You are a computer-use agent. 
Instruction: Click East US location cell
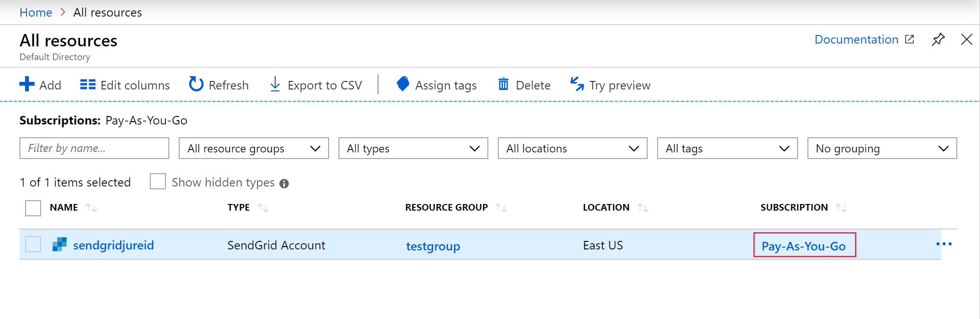(x=603, y=245)
